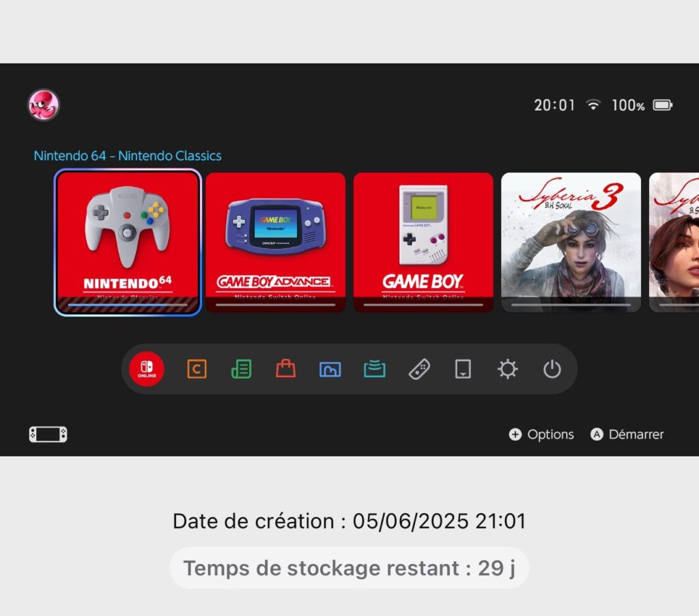Click the Nintendo 64 – Nintendo Classics title

point(128,156)
